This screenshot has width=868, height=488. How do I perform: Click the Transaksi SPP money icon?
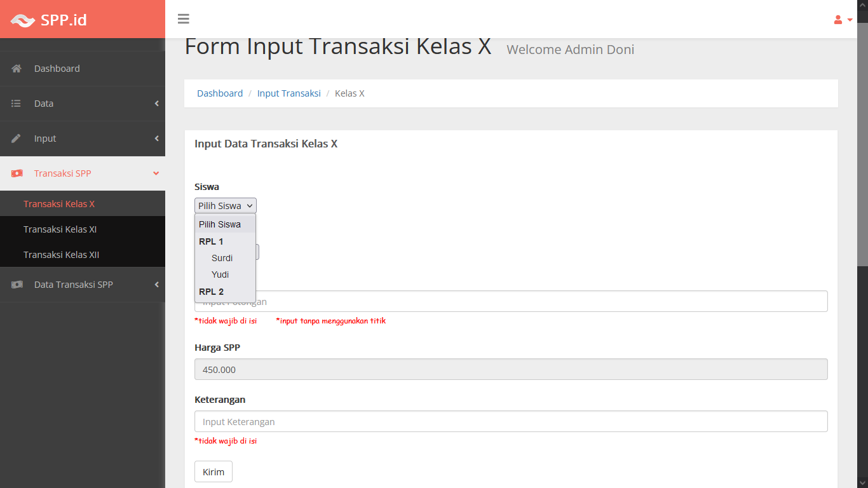tap(17, 173)
